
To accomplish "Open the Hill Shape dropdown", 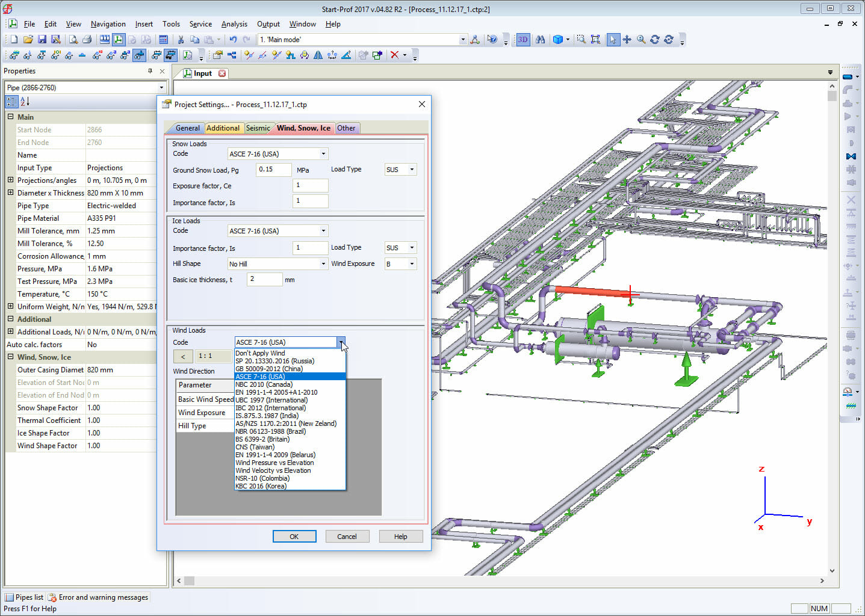I will (323, 263).
